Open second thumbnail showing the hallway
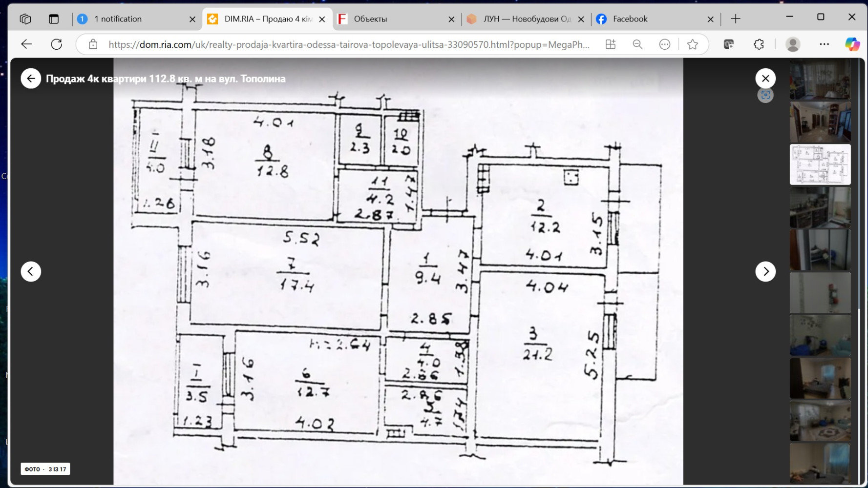This screenshot has height=488, width=868. pyautogui.click(x=820, y=122)
